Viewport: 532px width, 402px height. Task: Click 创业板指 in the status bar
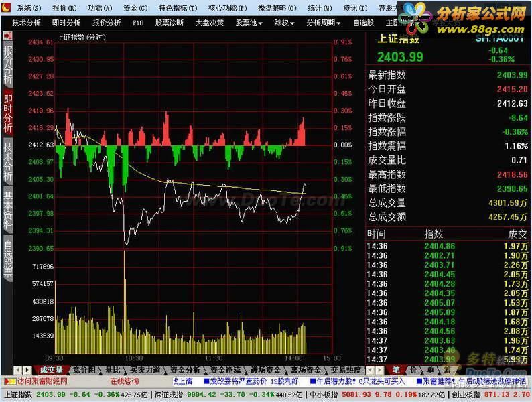466,395
